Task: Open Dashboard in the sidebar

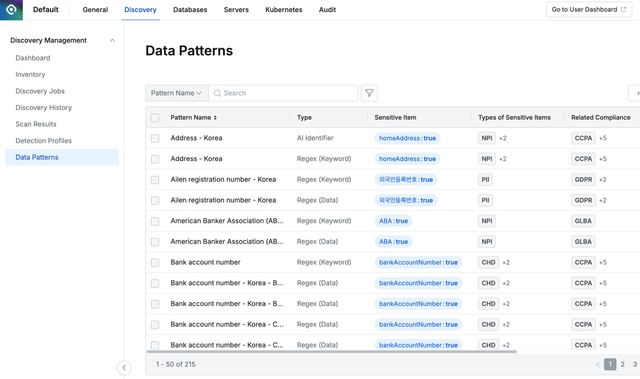Action: pos(33,58)
